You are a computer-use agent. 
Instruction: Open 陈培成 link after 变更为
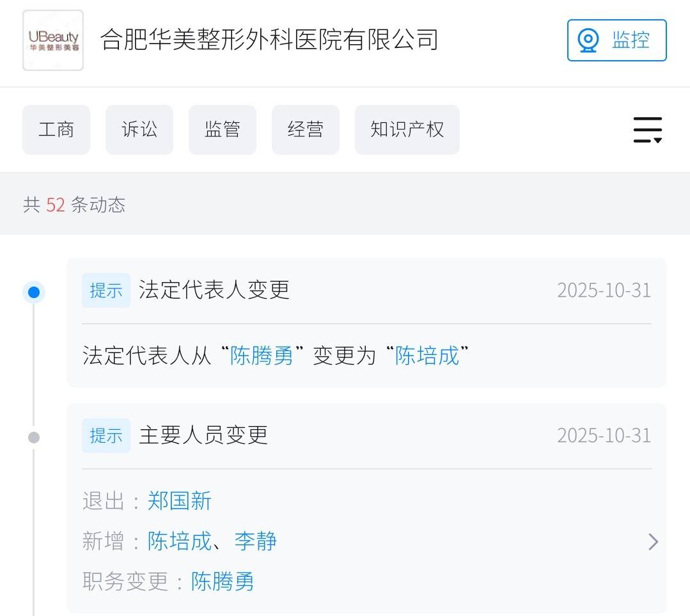pos(427,356)
